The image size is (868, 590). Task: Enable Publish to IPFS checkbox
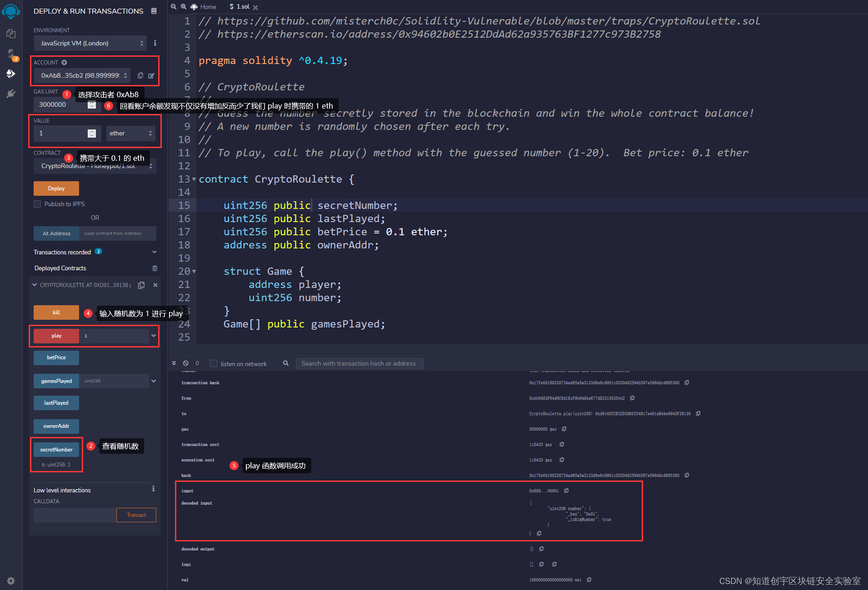pyautogui.click(x=37, y=204)
